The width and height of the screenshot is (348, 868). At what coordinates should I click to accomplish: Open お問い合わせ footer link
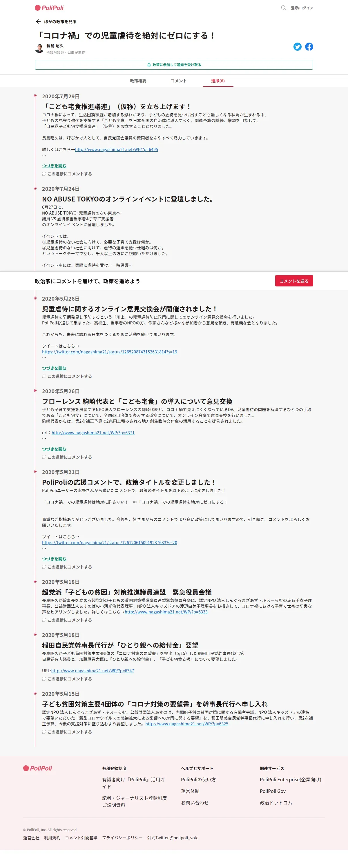click(x=195, y=803)
